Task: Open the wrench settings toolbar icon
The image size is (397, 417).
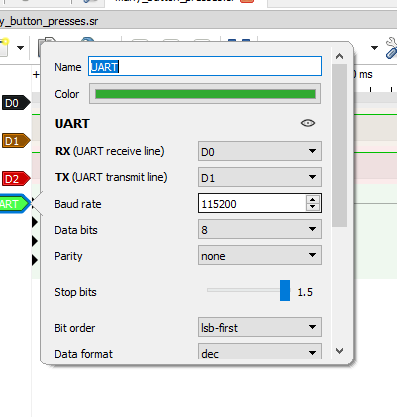Action: tap(391, 48)
